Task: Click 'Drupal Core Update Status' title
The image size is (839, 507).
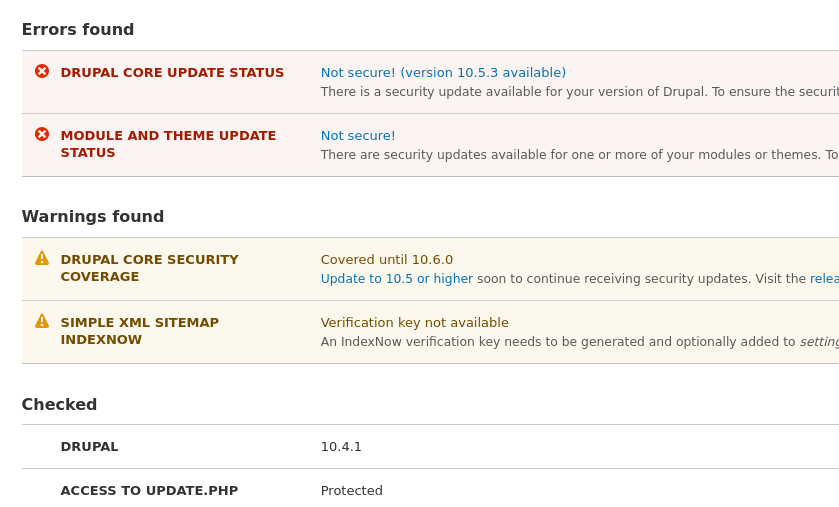Action: tap(172, 73)
